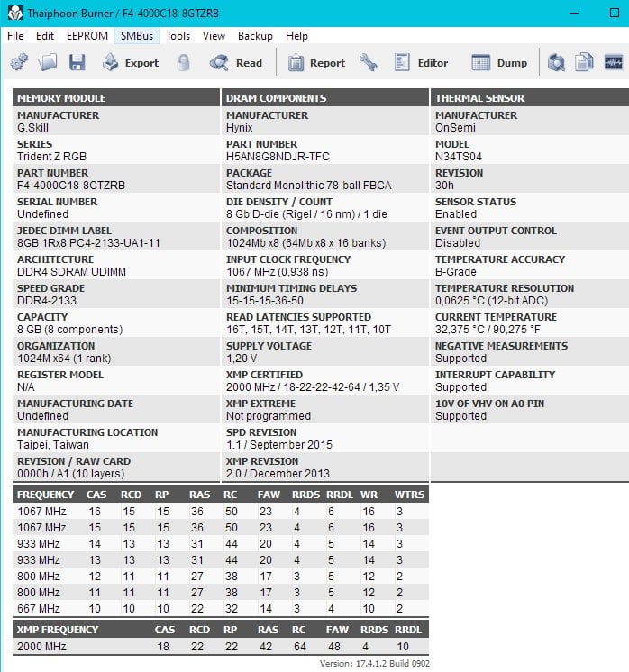Click the version 17.4.1.2 Build text
The width and height of the screenshot is (629, 672).
pos(375,663)
